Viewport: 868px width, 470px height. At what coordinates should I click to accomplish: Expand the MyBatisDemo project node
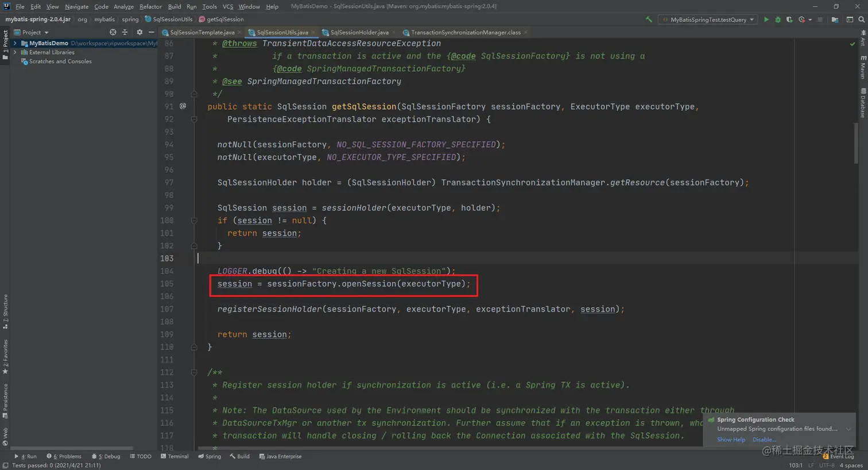tap(15, 43)
